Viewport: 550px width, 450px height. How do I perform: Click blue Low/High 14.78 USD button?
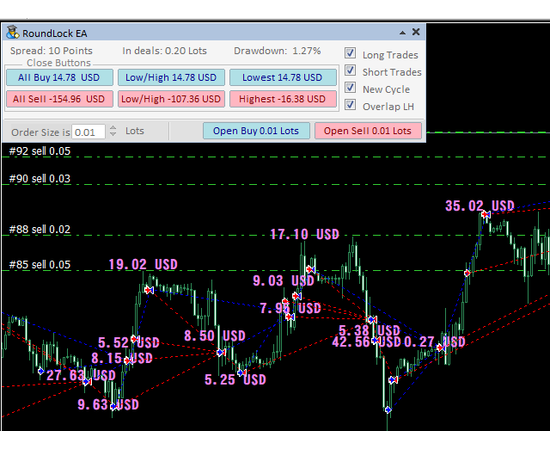click(x=171, y=78)
